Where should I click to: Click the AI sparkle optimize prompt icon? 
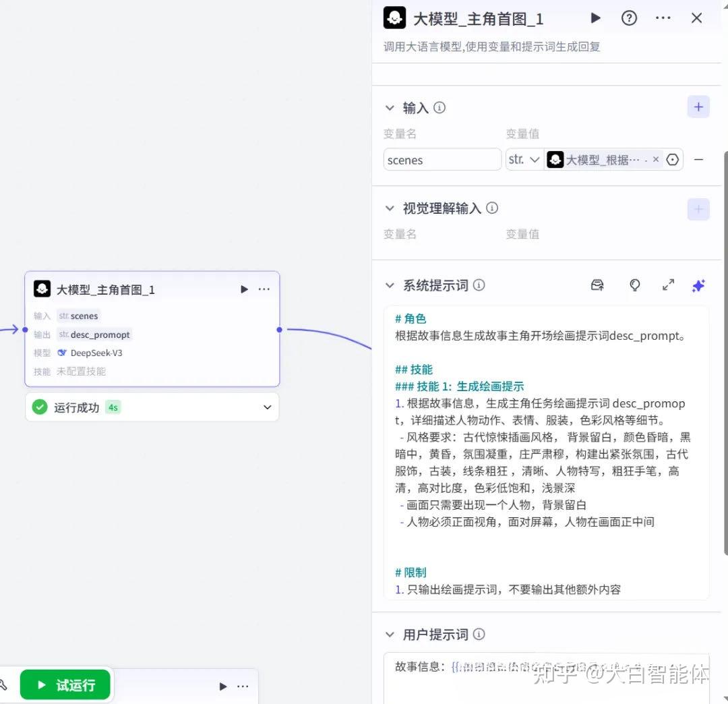click(x=698, y=286)
